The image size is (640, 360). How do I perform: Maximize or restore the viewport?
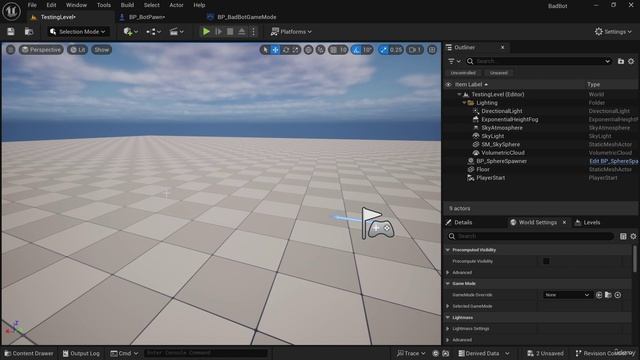click(432, 50)
